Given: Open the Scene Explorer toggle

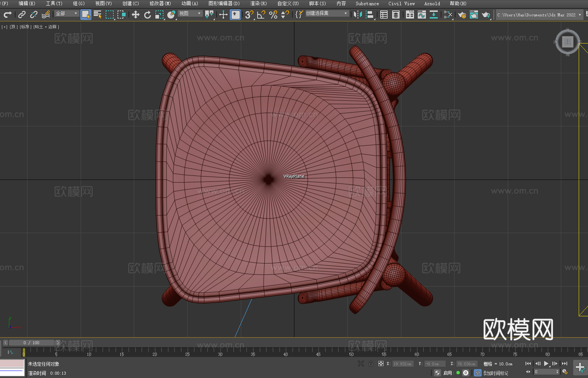Looking at the screenshot, I should [384, 14].
